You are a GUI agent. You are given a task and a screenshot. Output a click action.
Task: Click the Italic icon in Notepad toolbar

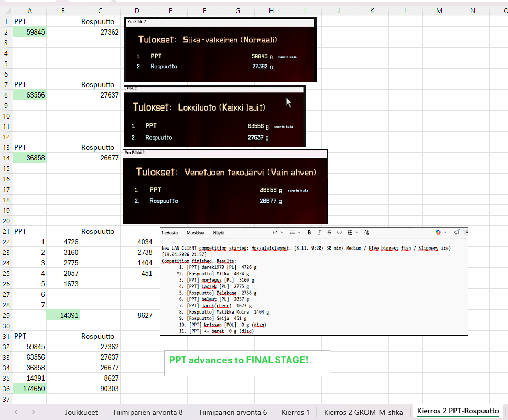pos(319,232)
